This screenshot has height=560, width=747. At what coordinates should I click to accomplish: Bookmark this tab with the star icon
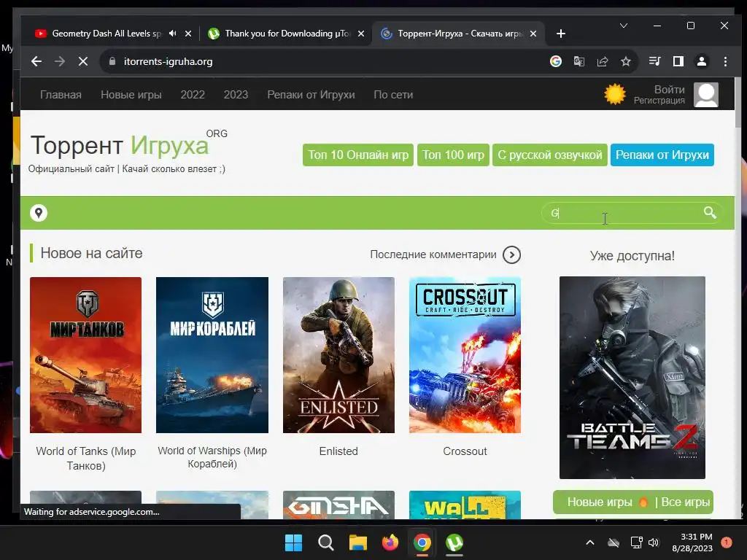[625, 61]
